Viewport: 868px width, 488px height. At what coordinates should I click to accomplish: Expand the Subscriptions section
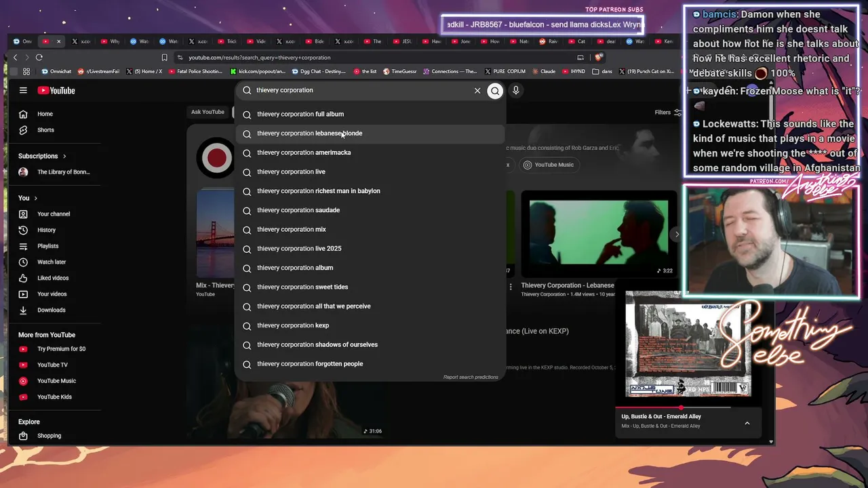click(x=42, y=156)
